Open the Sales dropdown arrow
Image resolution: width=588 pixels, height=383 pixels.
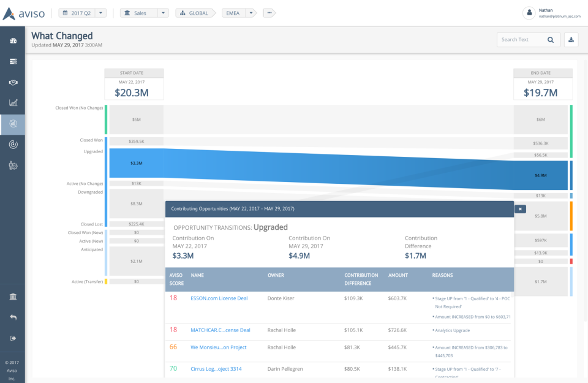[x=163, y=13]
